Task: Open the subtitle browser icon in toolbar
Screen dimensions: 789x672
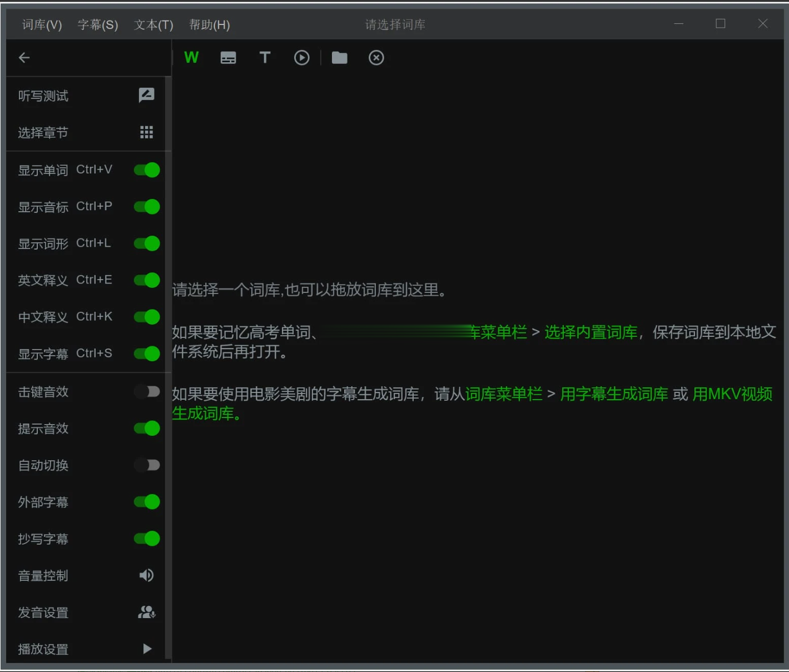Action: point(228,58)
